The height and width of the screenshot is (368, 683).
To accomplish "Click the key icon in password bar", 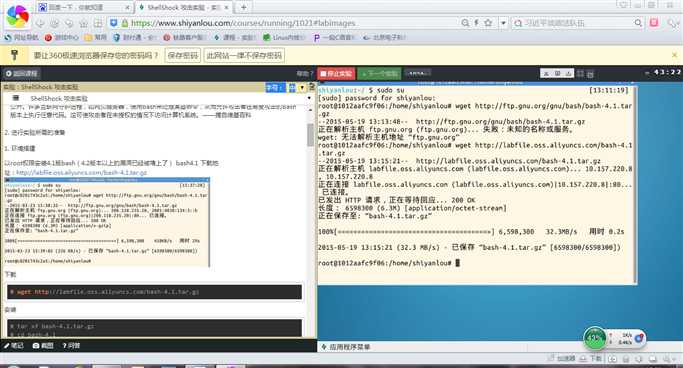I will [14, 55].
